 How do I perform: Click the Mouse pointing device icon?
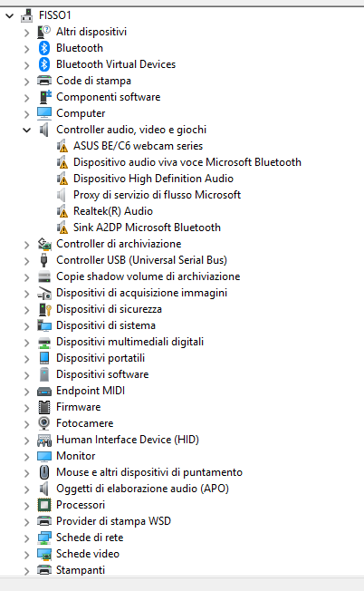coord(44,472)
